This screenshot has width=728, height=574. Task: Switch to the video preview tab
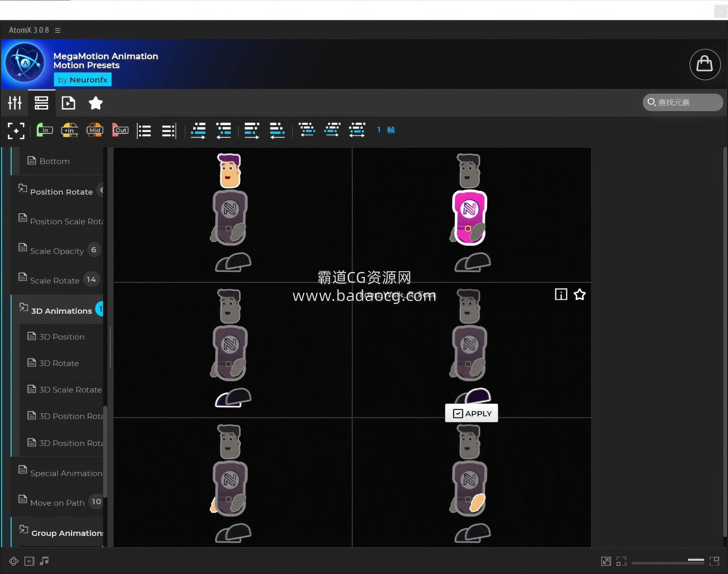pyautogui.click(x=68, y=103)
